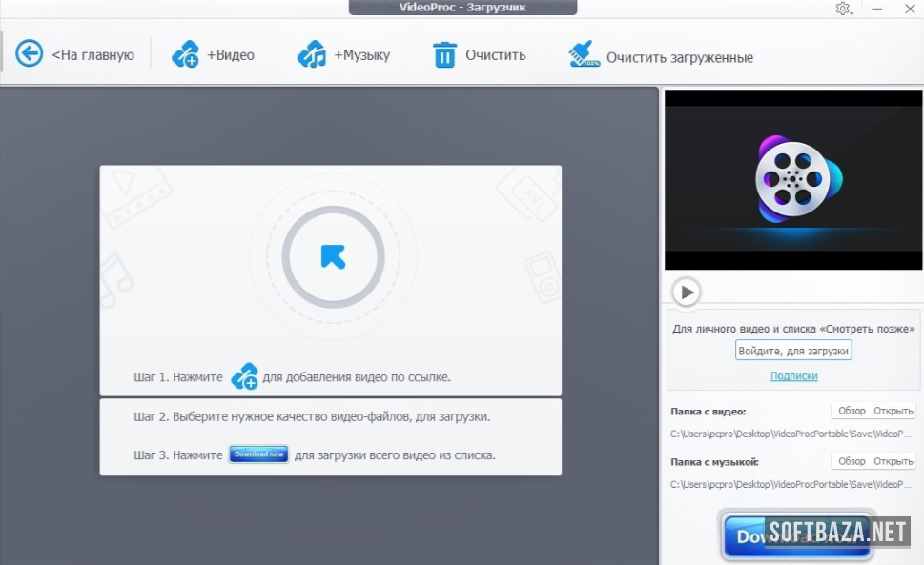
Task: Click the video folder path text
Action: (791, 434)
